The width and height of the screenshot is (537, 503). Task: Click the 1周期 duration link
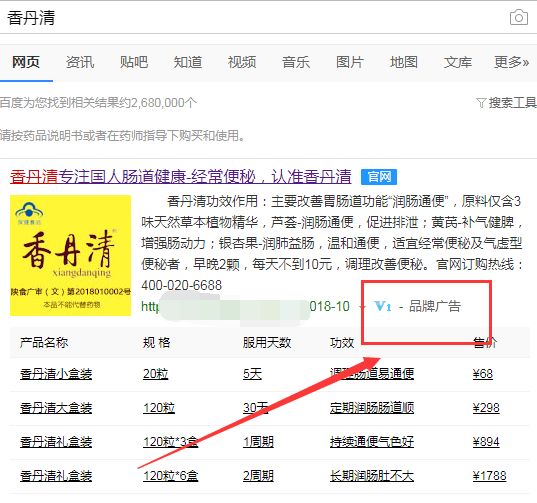[x=258, y=441]
